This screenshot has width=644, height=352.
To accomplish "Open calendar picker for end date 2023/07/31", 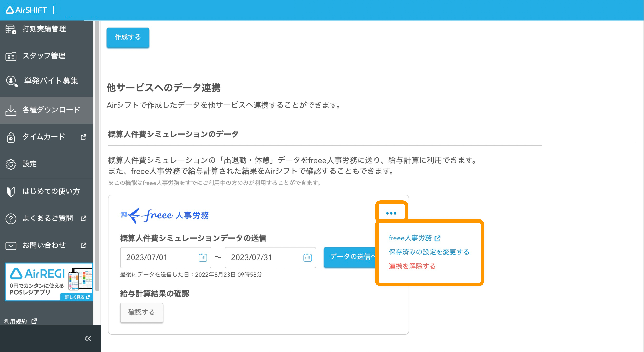I will tap(308, 257).
